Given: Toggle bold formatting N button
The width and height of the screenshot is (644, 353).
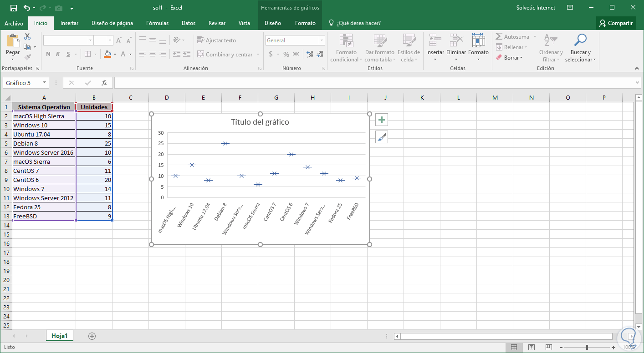Looking at the screenshot, I should pos(48,55).
